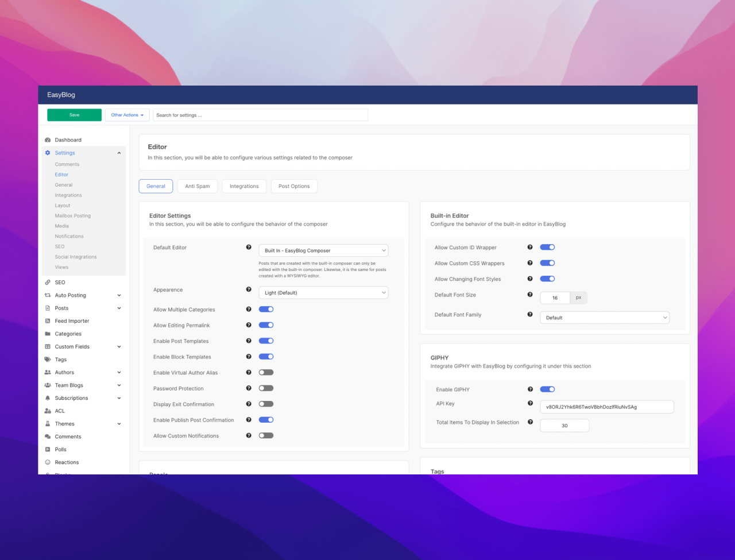Open the Default Font Family dropdown
This screenshot has width=735, height=560.
click(605, 318)
